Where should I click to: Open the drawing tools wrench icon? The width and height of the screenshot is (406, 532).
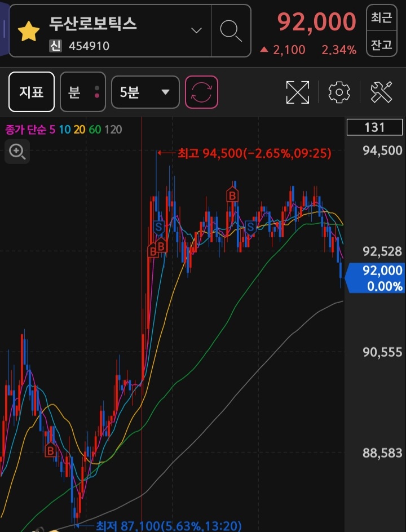381,92
